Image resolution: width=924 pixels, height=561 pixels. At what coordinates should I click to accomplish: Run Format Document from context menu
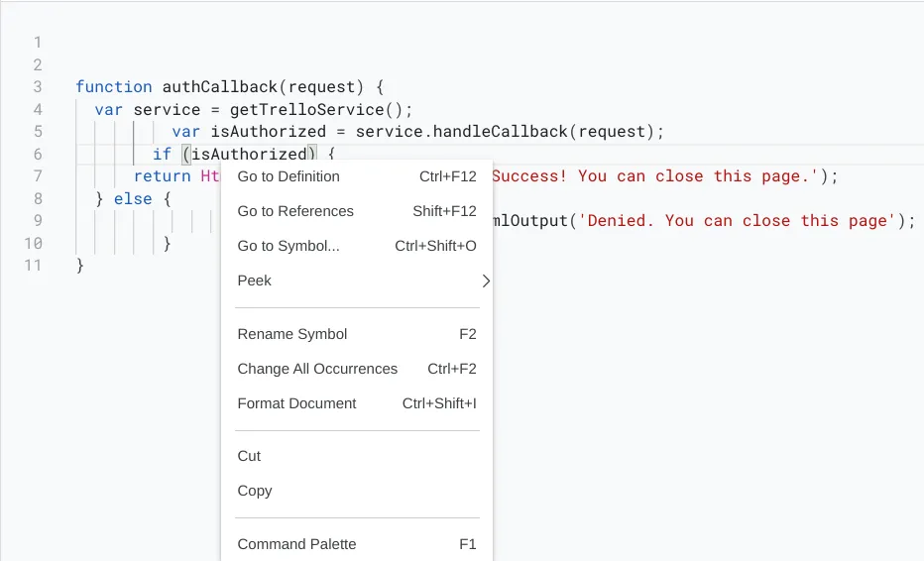tap(296, 403)
